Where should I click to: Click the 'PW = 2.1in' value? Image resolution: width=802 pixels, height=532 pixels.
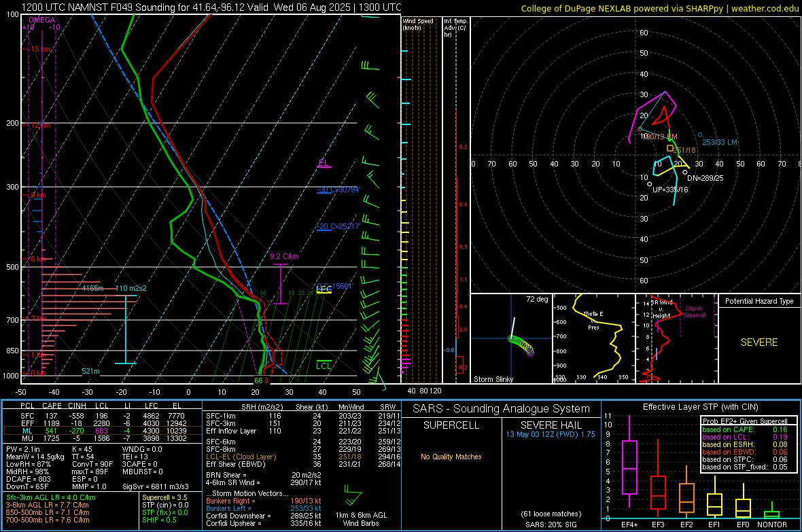point(24,449)
